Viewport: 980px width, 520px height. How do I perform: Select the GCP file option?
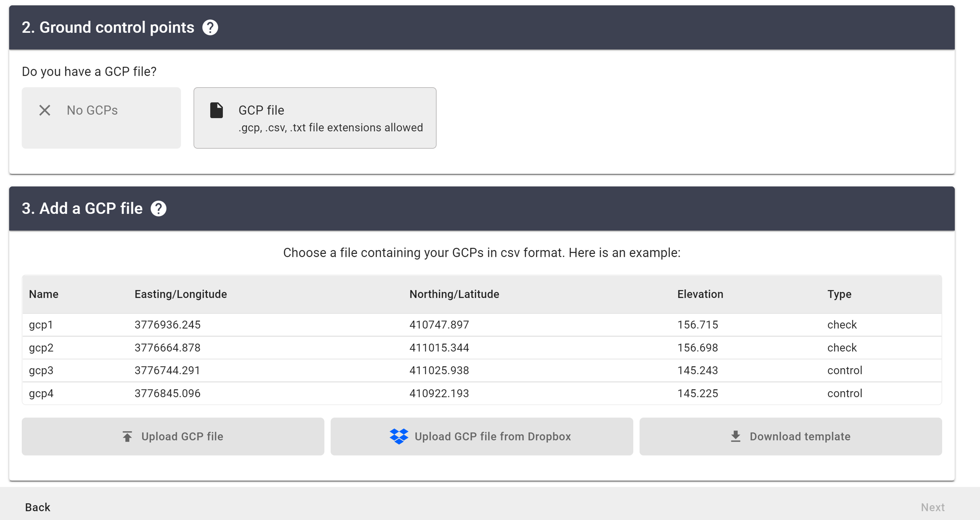pos(315,118)
